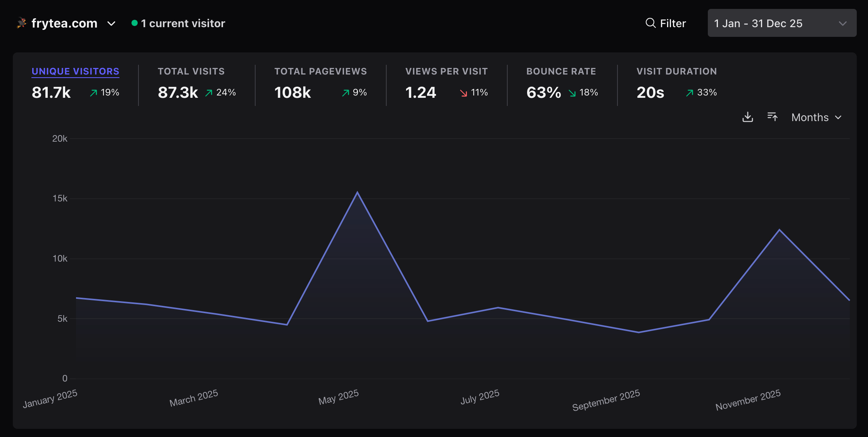Screen dimensions: 868x437
Task: Click the imports/sort upload icon beside Months
Action: click(772, 117)
